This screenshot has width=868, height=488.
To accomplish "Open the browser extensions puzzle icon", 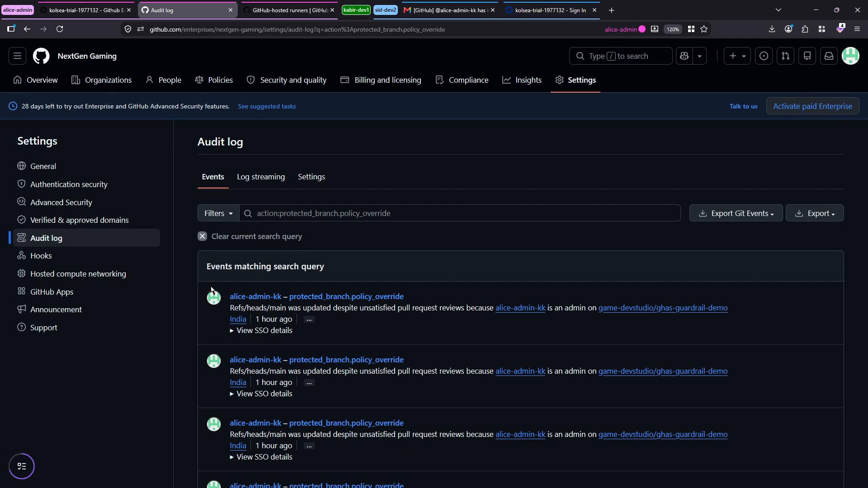I will pos(805,29).
